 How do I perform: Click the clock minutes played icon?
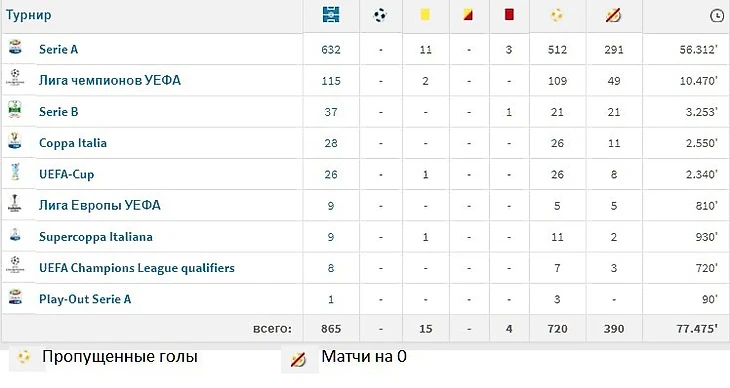pyautogui.click(x=716, y=16)
